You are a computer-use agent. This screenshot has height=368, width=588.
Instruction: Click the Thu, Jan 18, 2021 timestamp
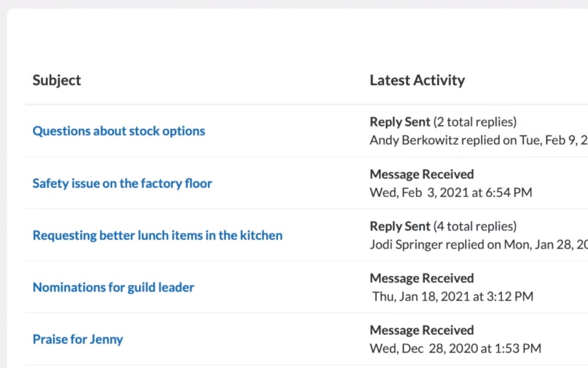453,297
